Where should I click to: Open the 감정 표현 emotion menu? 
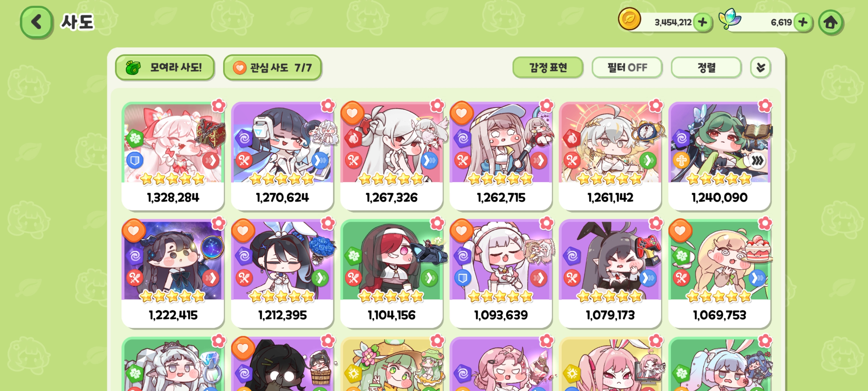[548, 68]
